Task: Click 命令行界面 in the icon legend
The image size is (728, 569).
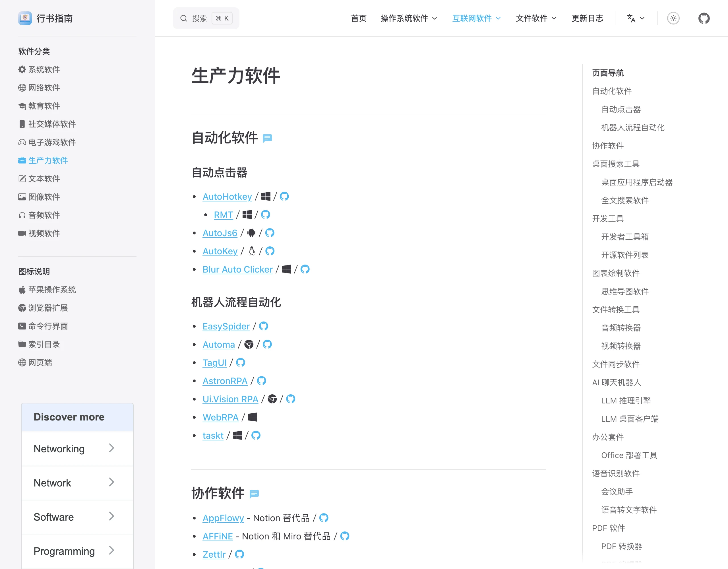Action: (x=43, y=326)
